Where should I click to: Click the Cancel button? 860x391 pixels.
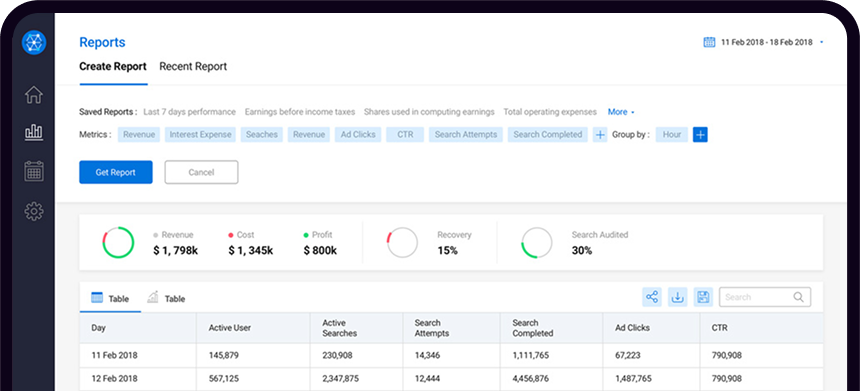click(201, 172)
